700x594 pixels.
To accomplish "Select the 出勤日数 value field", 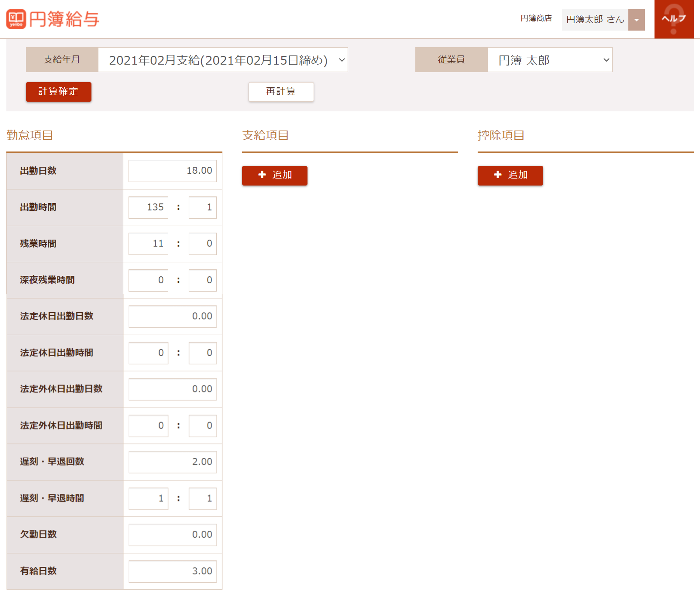I will click(173, 171).
